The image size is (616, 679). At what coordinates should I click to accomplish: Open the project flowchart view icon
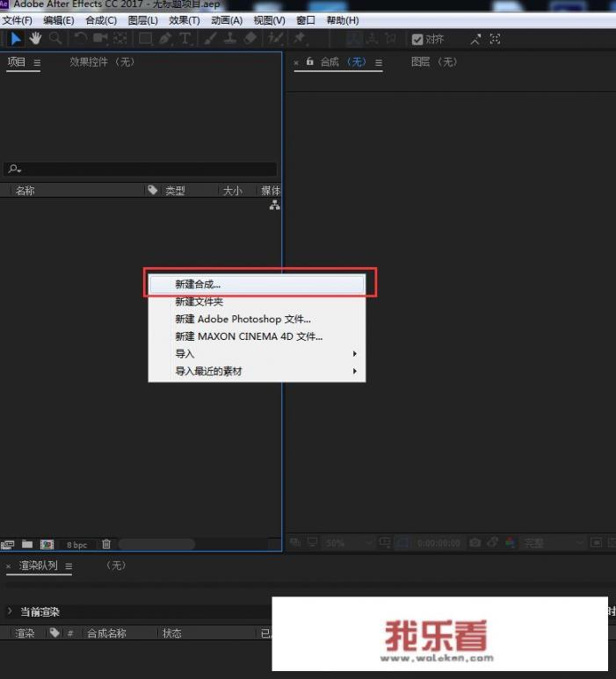point(275,206)
